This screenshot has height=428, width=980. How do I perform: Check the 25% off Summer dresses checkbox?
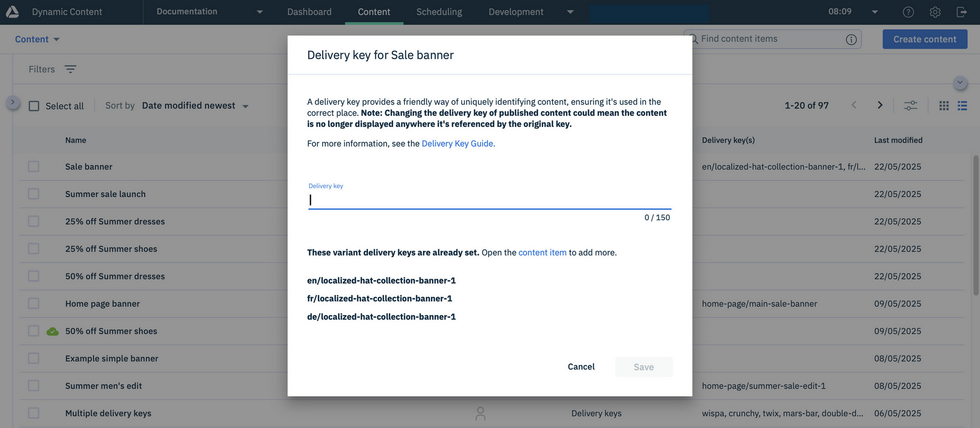pyautogui.click(x=34, y=221)
